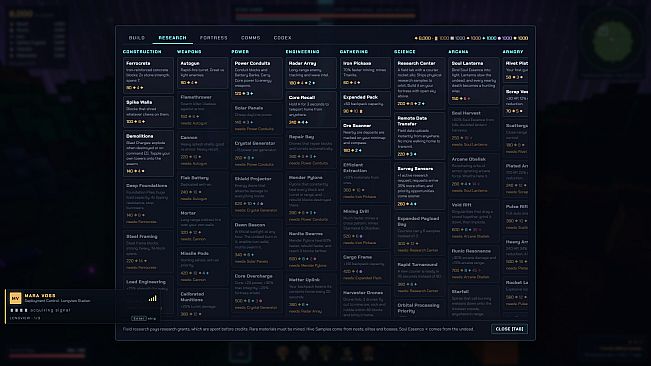Image resolution: width=651 pixels, height=366 pixels.
Task: Select the Crystal Generator card
Action: click(x=257, y=154)
